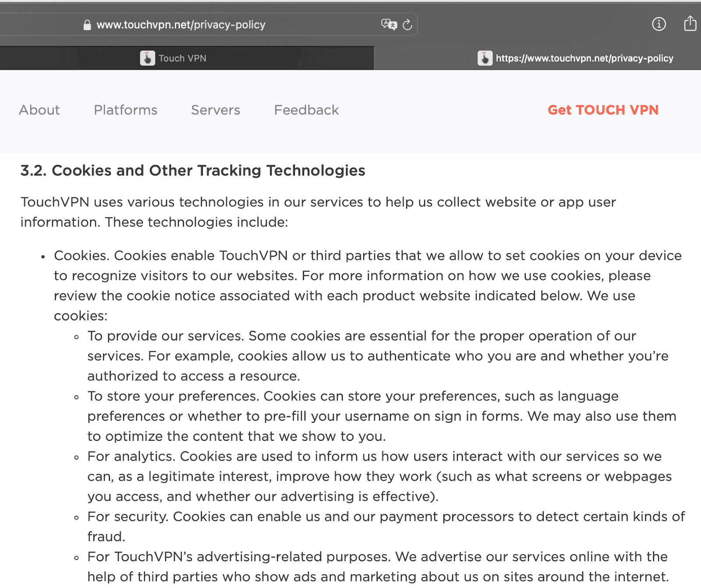701x588 pixels.
Task: Switch to the Touch VPN tab
Action: (x=187, y=58)
